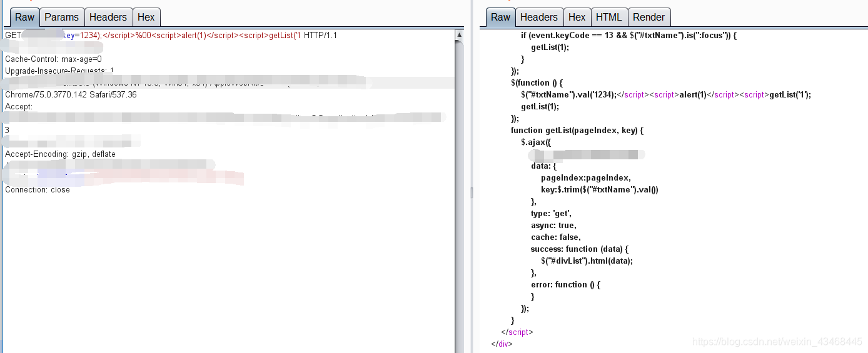
Task: Open the Hex tab in request panel
Action: click(x=146, y=17)
